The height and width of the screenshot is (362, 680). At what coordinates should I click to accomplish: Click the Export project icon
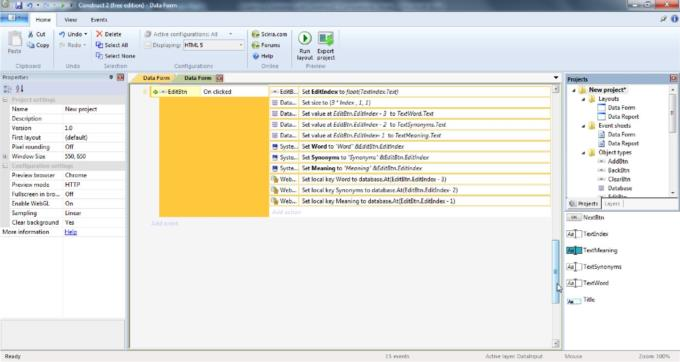[x=325, y=38]
